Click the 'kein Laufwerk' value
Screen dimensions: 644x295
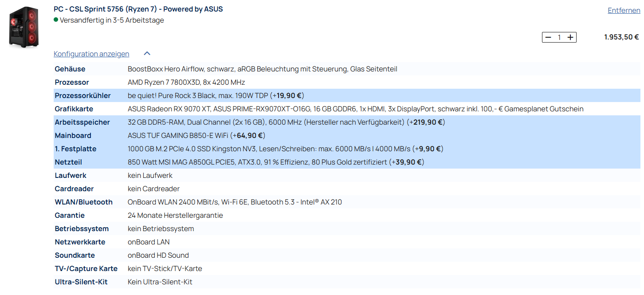coord(150,175)
